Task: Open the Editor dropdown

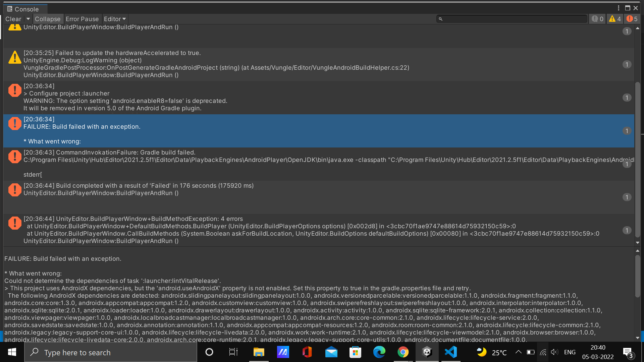Action: click(115, 19)
